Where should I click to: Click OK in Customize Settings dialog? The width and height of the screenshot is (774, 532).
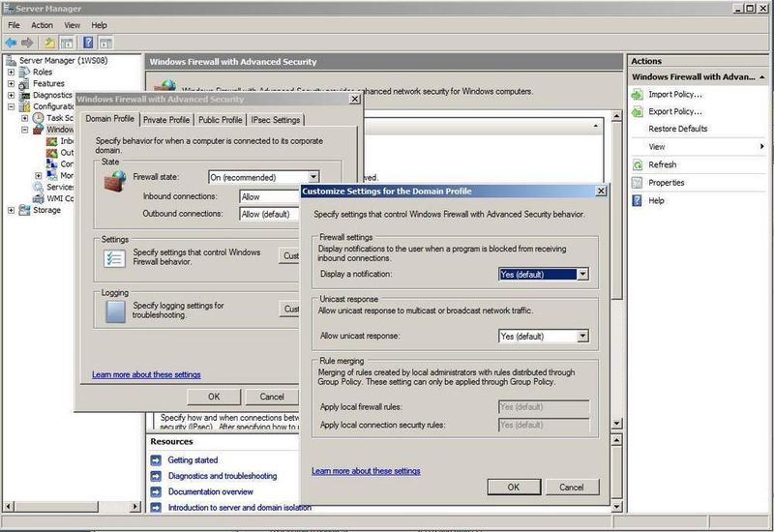514,488
